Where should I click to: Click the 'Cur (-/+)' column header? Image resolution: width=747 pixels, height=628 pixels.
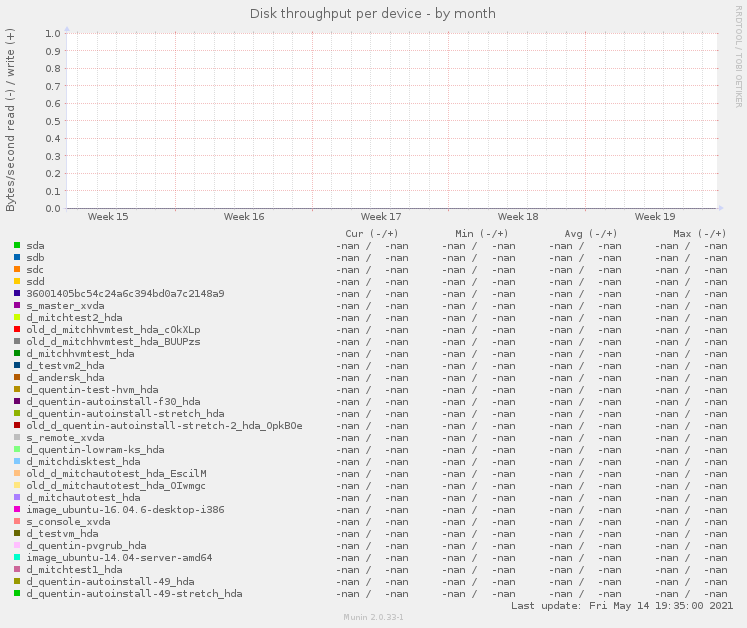372,233
